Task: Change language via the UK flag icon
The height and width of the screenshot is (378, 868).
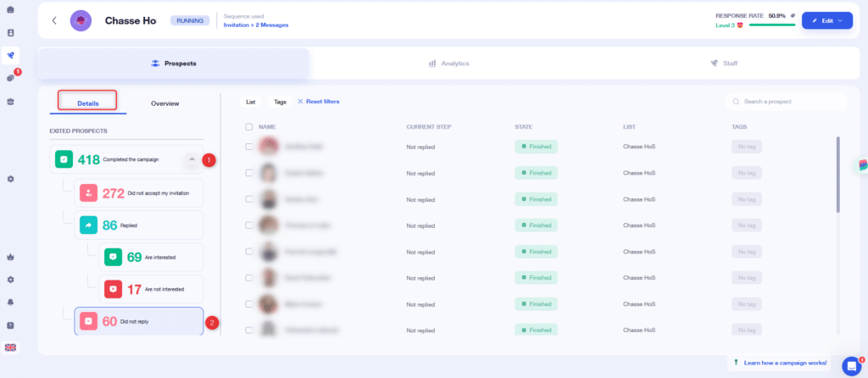Action: click(x=10, y=347)
